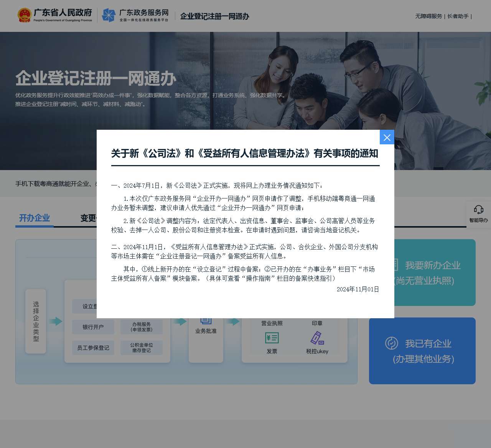Click the large banner heading 企业登记注册一网通办
Viewport: 491px width, 448px height.
96,78
